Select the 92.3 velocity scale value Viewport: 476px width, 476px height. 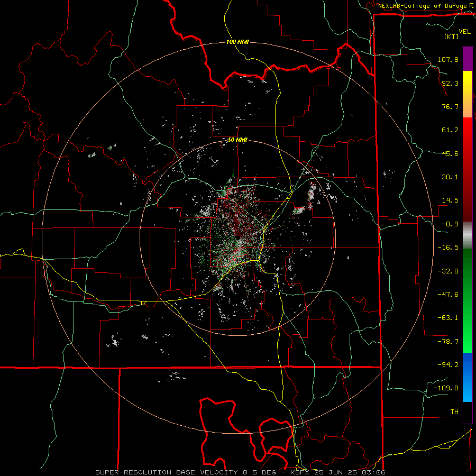tap(450, 83)
